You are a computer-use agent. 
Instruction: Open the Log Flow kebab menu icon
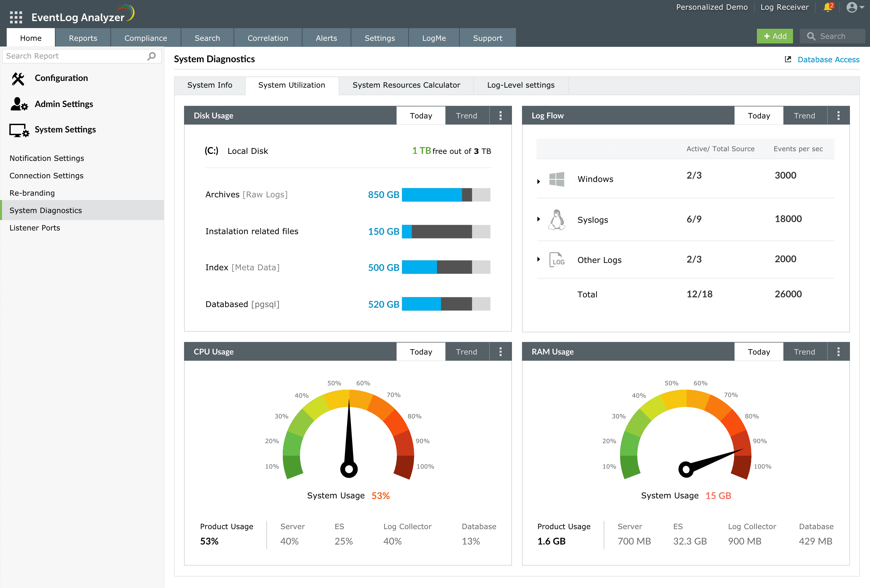(838, 116)
